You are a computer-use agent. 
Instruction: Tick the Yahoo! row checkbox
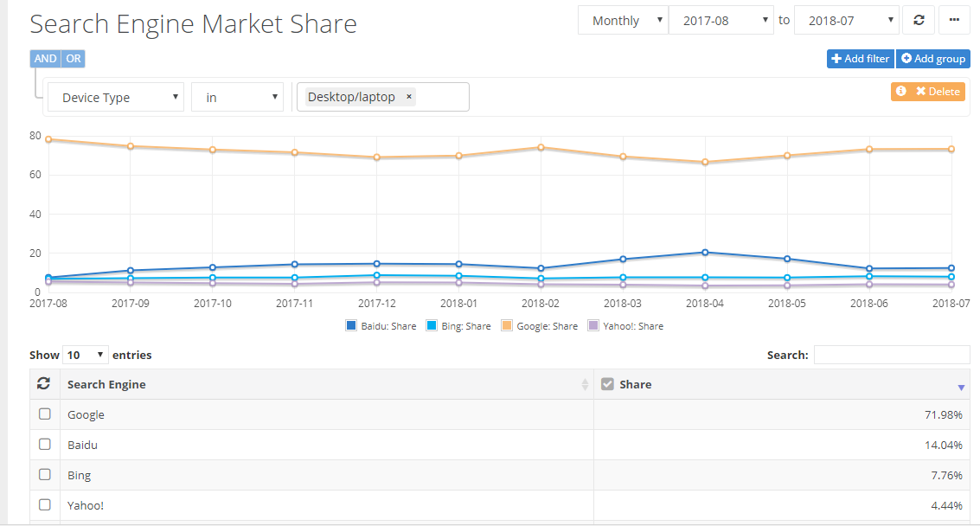point(44,504)
